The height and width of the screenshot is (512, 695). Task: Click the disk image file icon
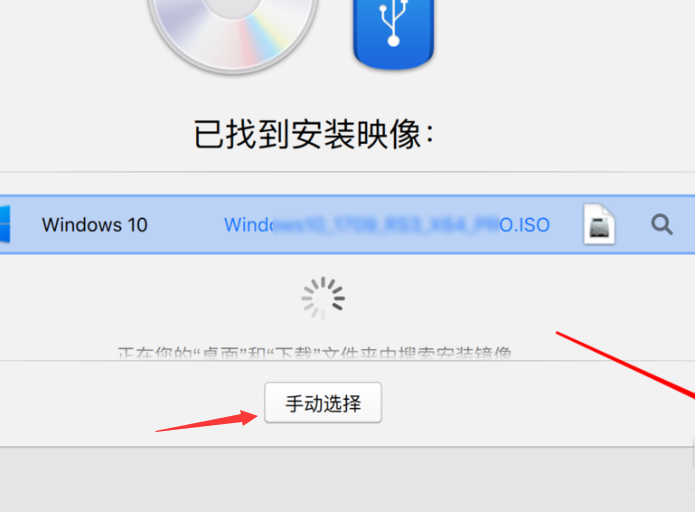(599, 224)
